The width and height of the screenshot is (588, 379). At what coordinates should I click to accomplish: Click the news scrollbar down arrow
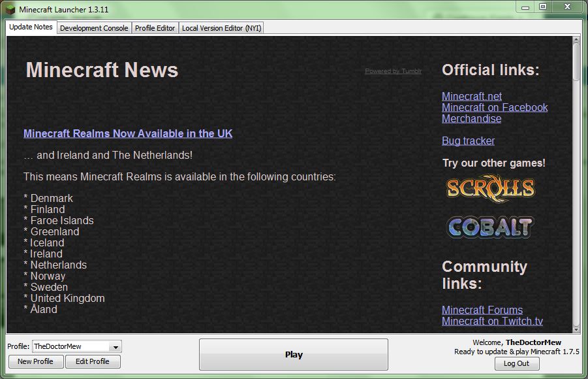click(576, 329)
